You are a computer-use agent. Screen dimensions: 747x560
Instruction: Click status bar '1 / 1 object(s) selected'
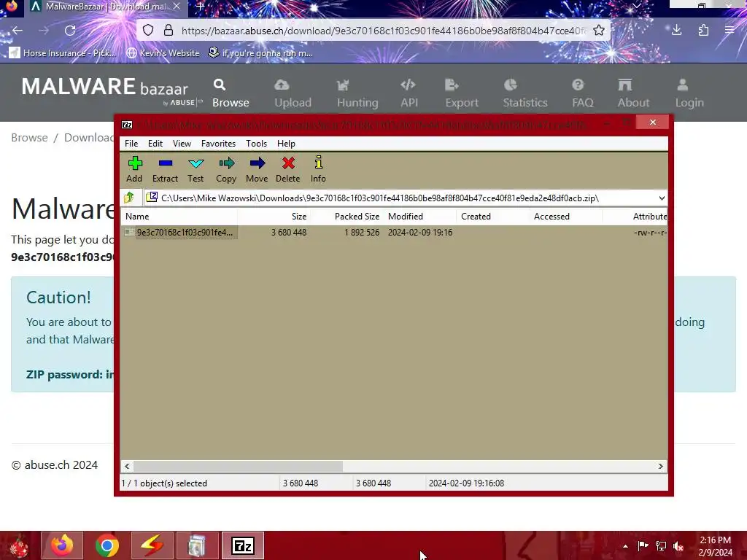point(164,483)
